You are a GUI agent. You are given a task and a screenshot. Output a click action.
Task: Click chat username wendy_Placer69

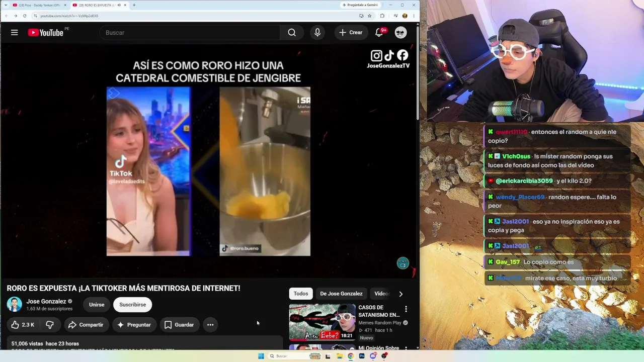(x=520, y=197)
